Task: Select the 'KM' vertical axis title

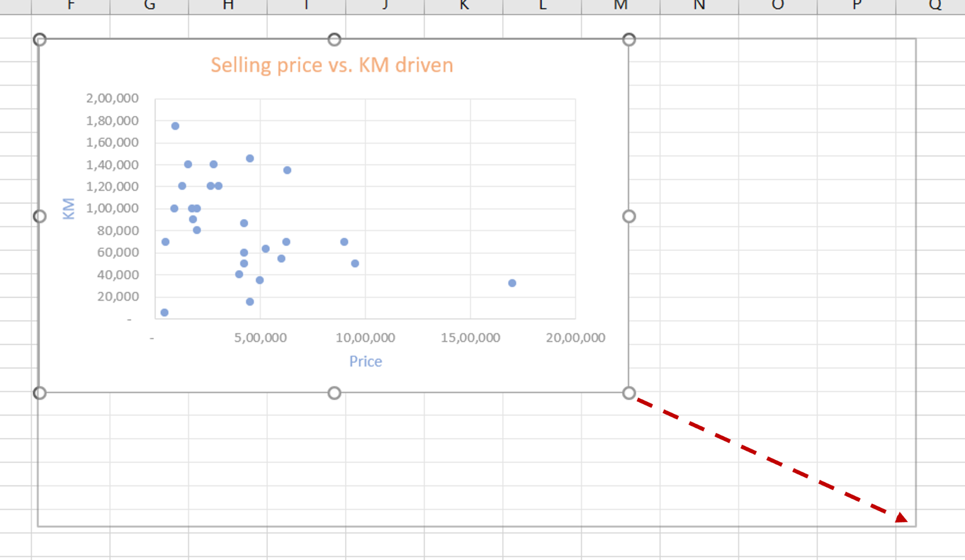Action: coord(69,209)
